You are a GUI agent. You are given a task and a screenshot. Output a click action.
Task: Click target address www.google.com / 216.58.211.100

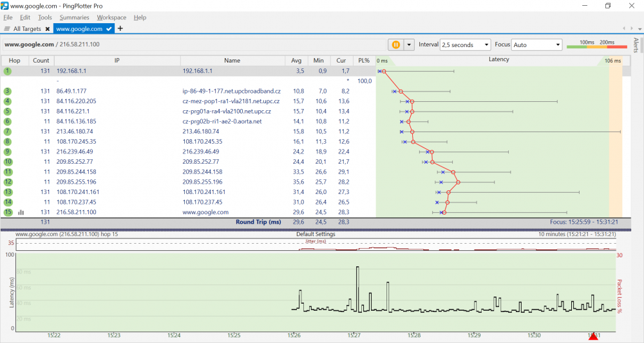[52, 44]
